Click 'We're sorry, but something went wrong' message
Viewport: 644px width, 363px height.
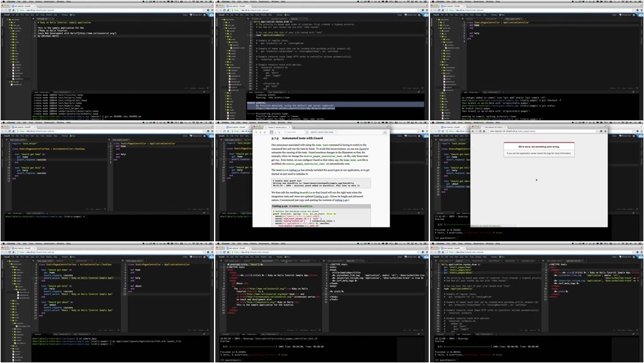[539, 147]
